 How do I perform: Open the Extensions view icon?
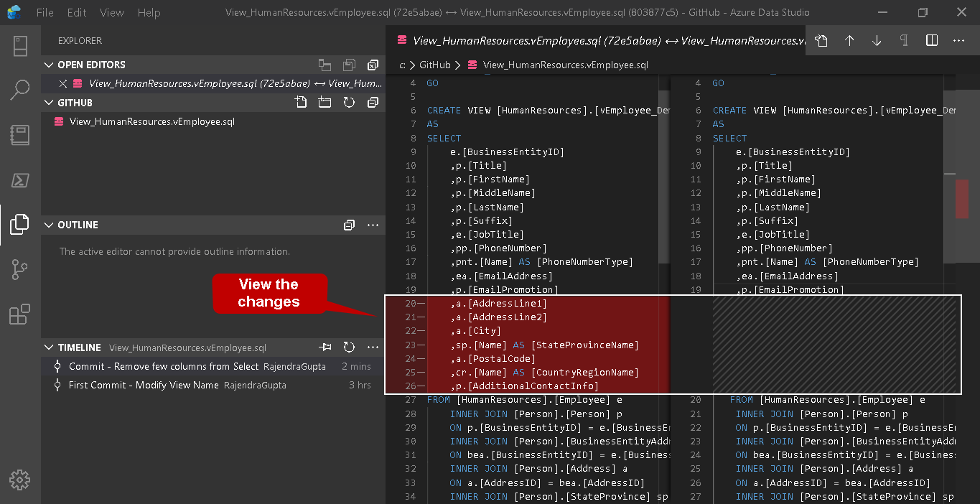[20, 314]
